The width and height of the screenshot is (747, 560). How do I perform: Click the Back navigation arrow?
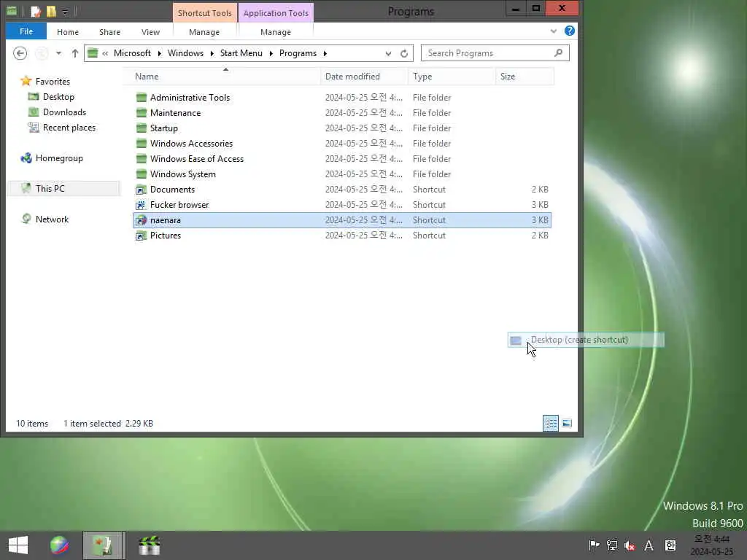[x=20, y=52]
